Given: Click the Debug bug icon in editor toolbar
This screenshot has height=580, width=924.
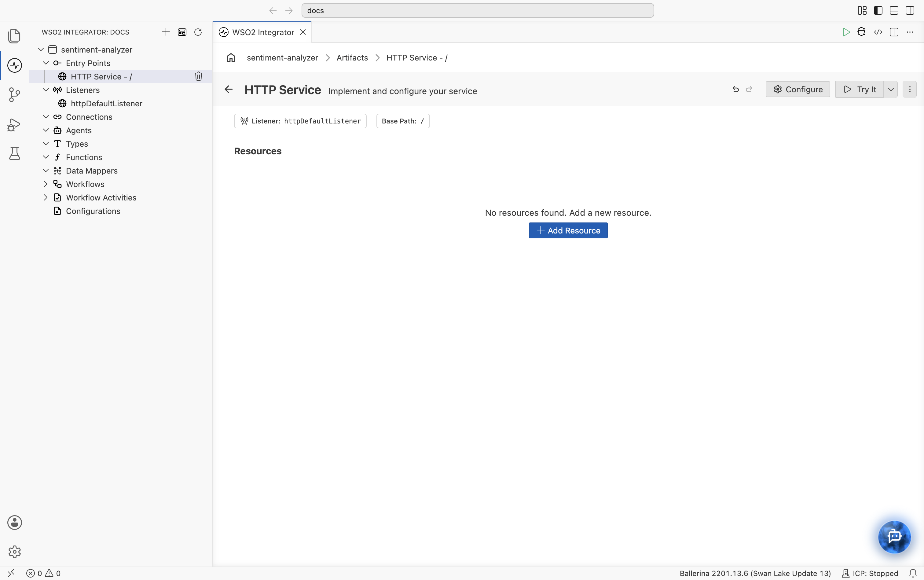Looking at the screenshot, I should pyautogui.click(x=861, y=32).
